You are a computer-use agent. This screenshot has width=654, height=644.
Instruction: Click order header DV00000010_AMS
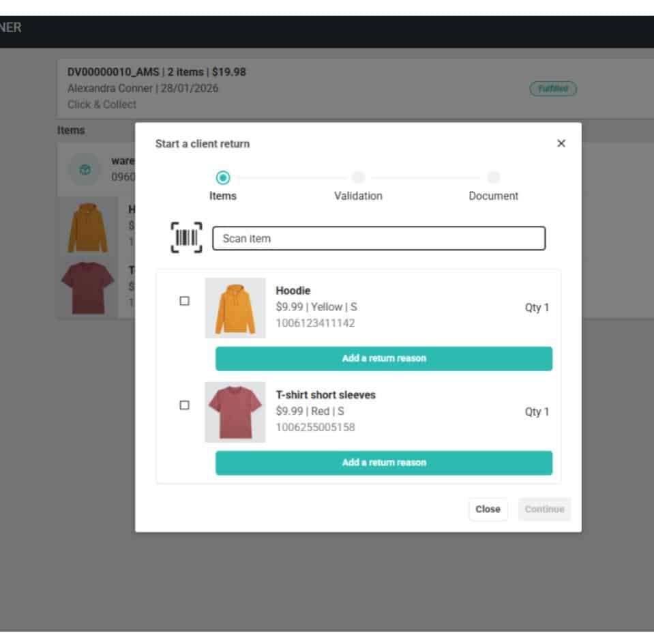pos(113,72)
